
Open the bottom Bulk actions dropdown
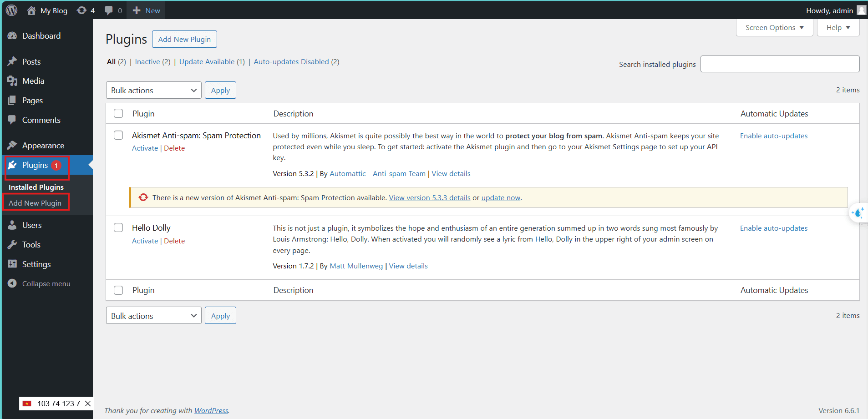tap(154, 316)
